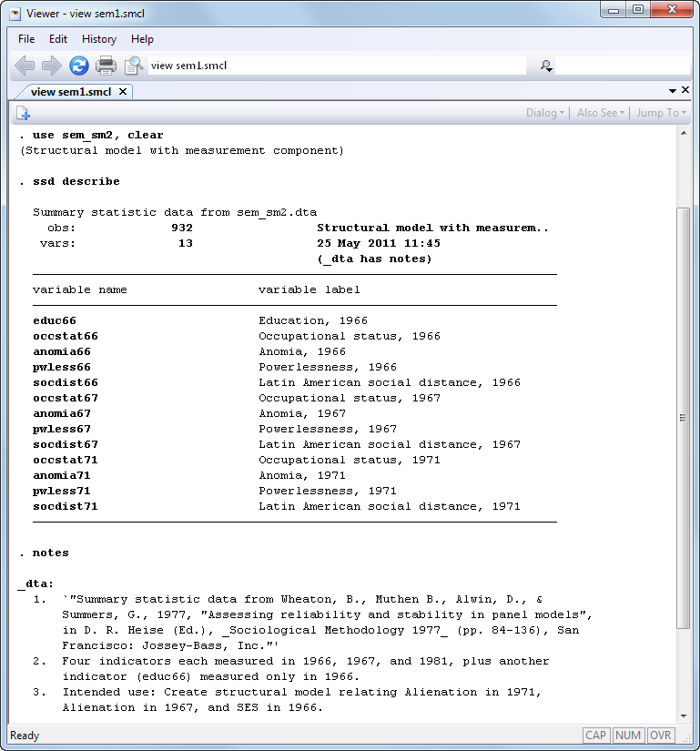Click the OVR status indicator
700x751 pixels.
[x=660, y=736]
